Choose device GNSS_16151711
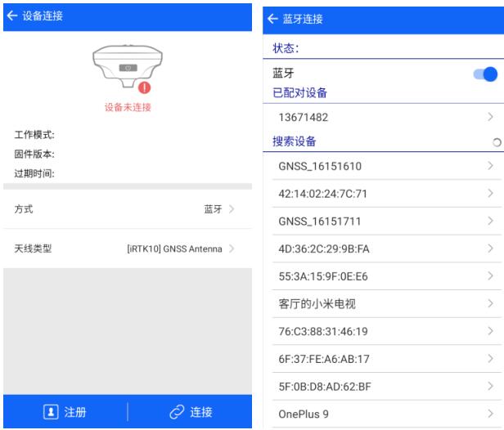Viewport: 504px width, 430px height. point(383,221)
